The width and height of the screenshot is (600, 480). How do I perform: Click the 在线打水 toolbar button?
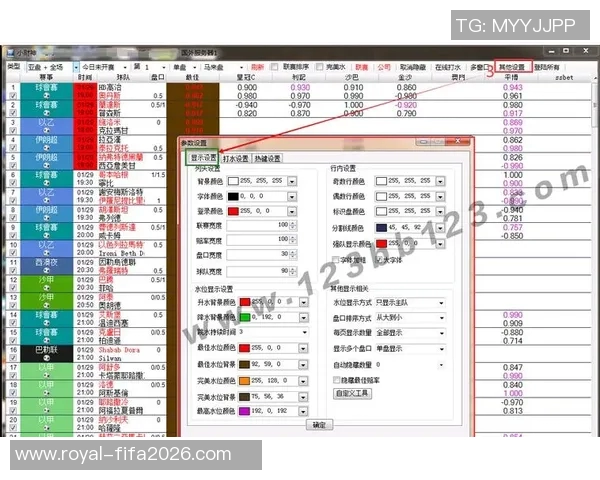click(x=448, y=67)
